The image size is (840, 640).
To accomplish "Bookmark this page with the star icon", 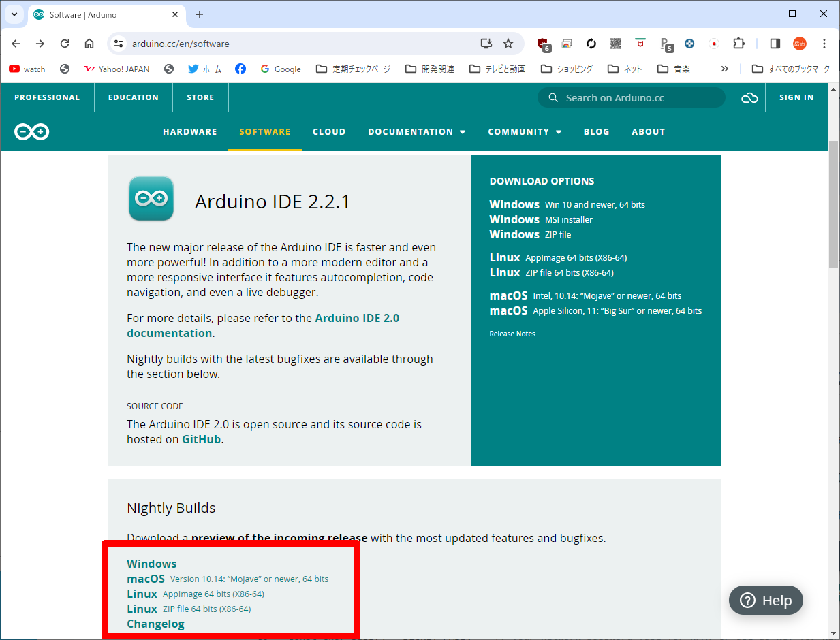I will [508, 44].
